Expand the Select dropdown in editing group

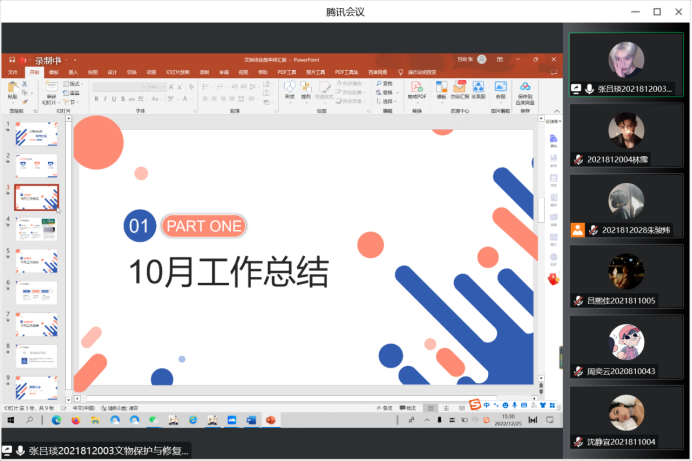click(385, 101)
